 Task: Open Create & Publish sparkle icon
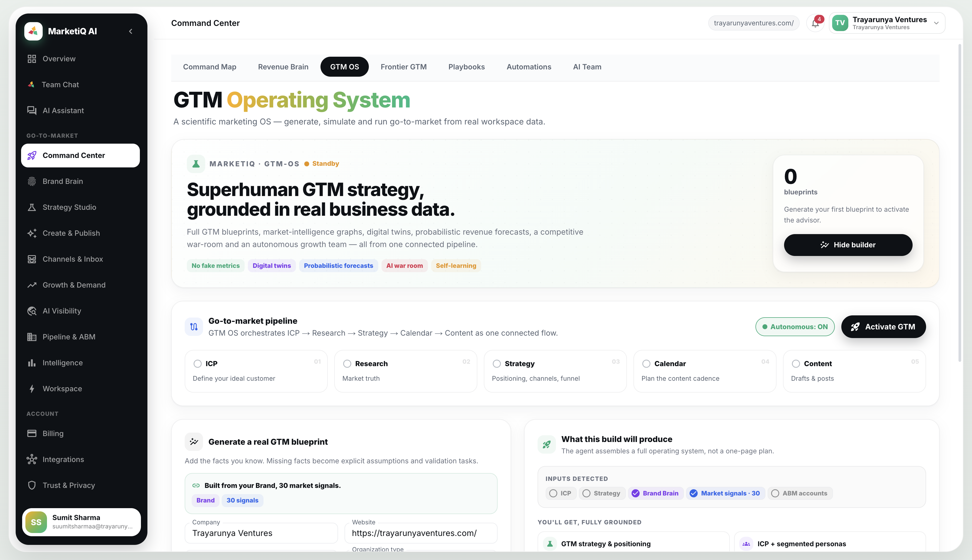32,233
